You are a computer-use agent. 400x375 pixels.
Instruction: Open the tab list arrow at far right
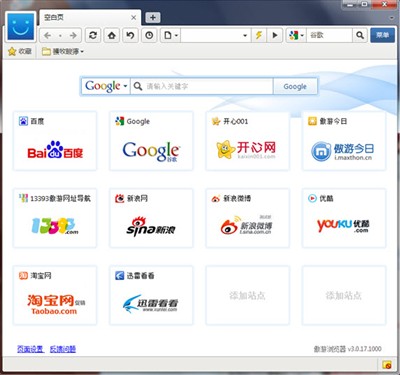click(392, 18)
